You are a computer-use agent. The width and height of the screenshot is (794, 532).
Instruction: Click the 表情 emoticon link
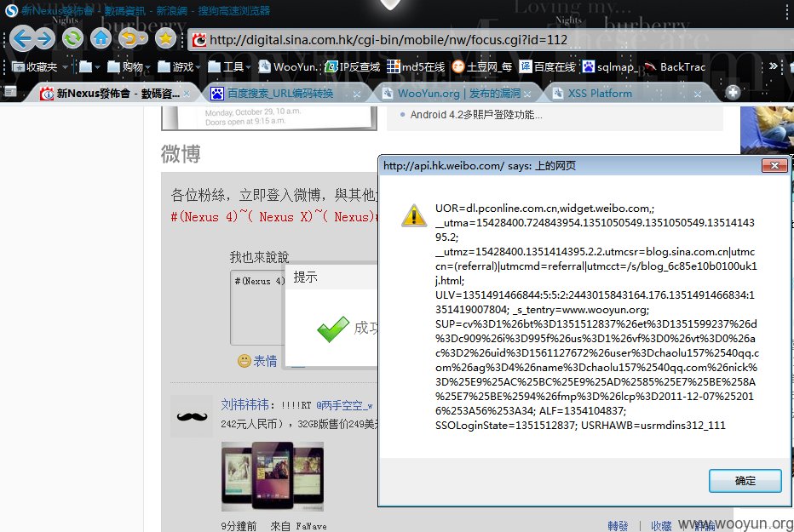[265, 361]
